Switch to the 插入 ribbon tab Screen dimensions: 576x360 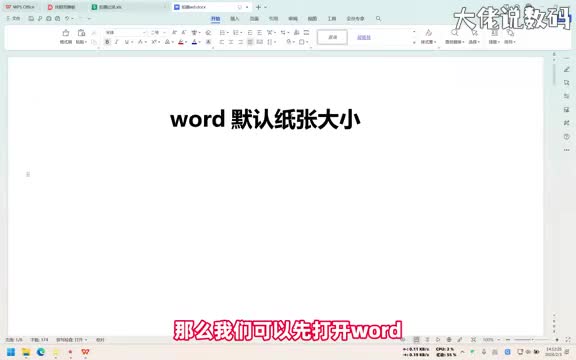[x=235, y=18]
